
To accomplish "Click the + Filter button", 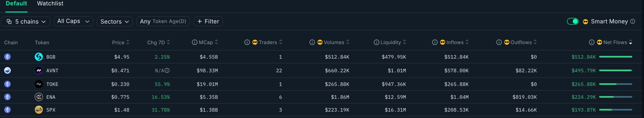I will point(208,21).
